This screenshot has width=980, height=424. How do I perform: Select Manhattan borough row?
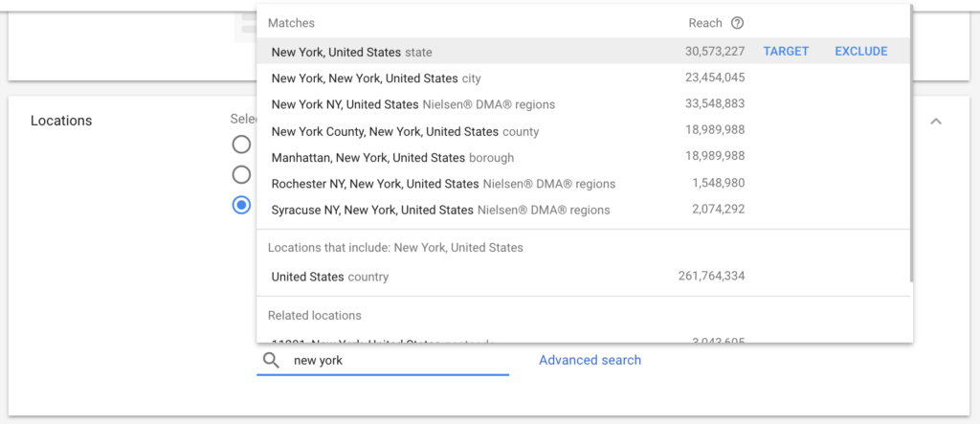click(x=583, y=158)
